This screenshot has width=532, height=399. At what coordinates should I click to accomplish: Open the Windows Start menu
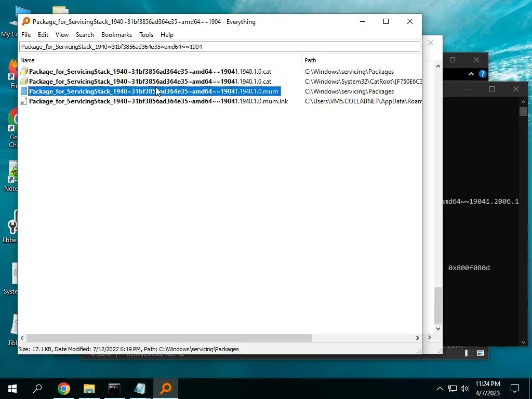[12, 389]
